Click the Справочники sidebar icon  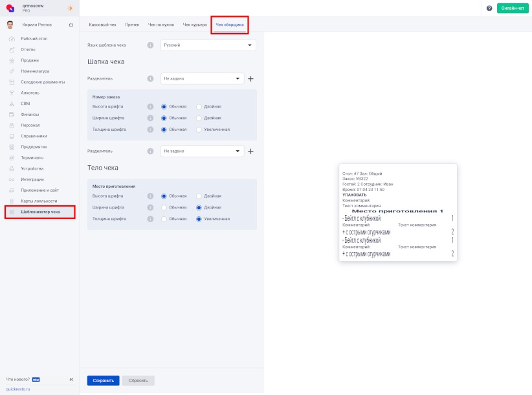tap(12, 136)
